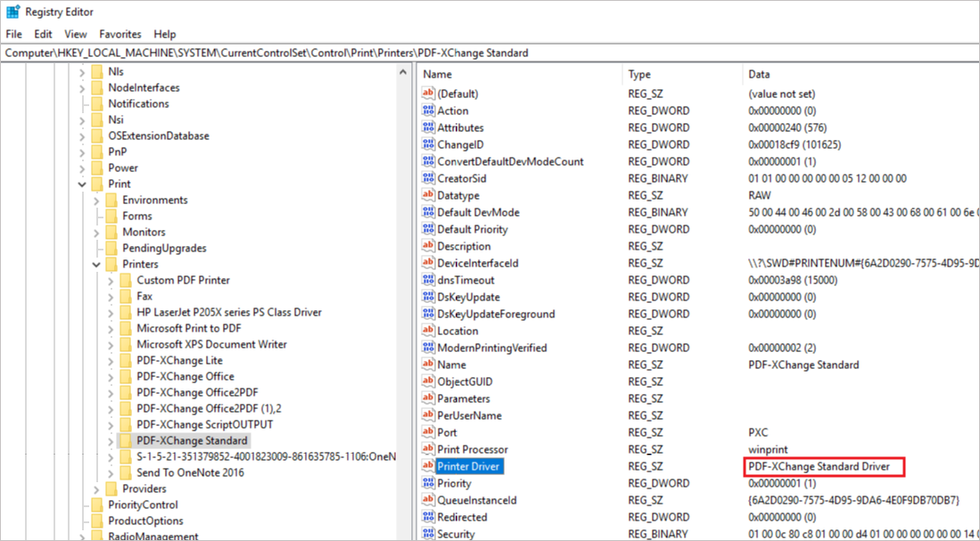Select the Security binary value icon
This screenshot has height=541, width=980.
click(428, 534)
